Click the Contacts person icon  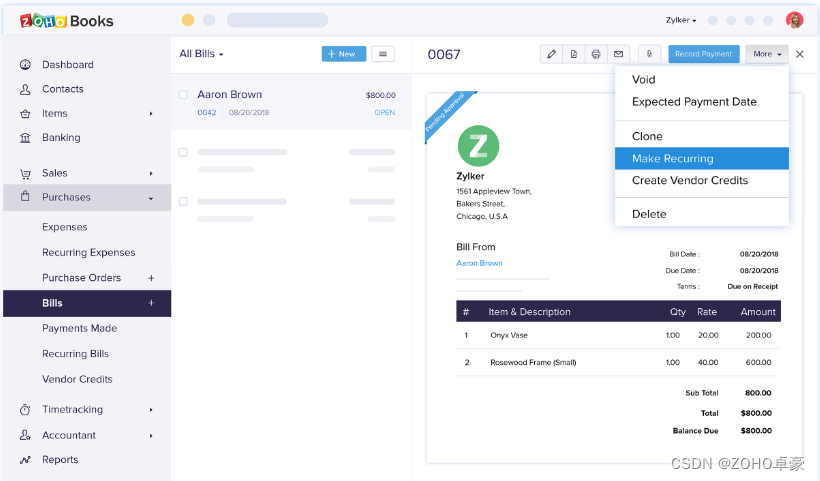(25, 89)
